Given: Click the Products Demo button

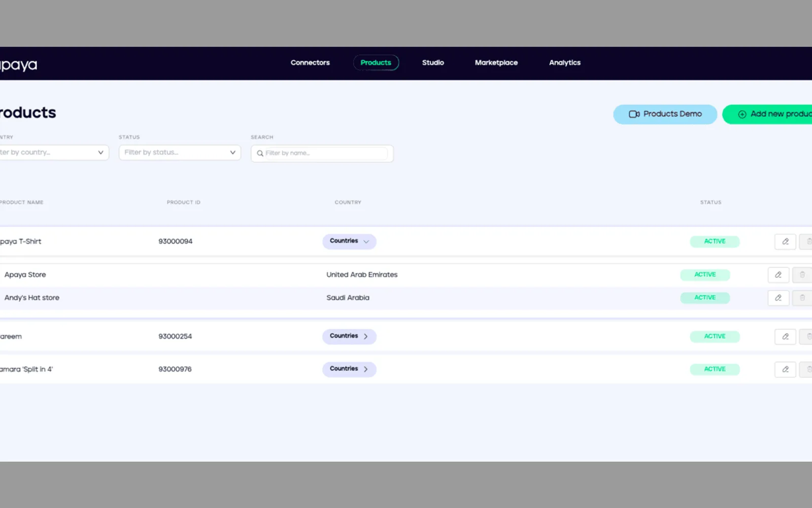Looking at the screenshot, I should click(665, 114).
